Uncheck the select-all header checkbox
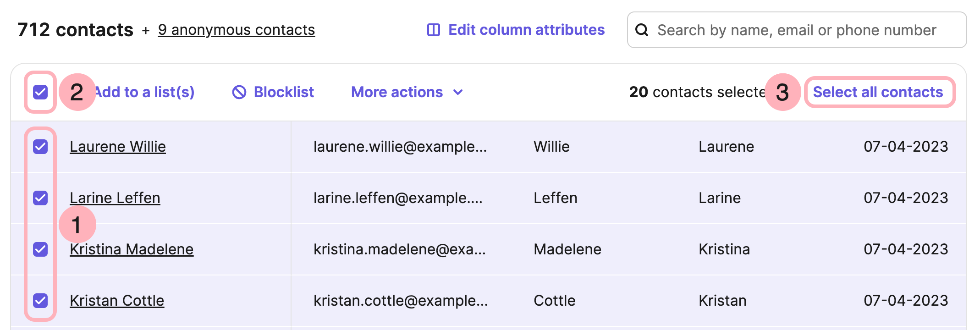 [x=40, y=92]
